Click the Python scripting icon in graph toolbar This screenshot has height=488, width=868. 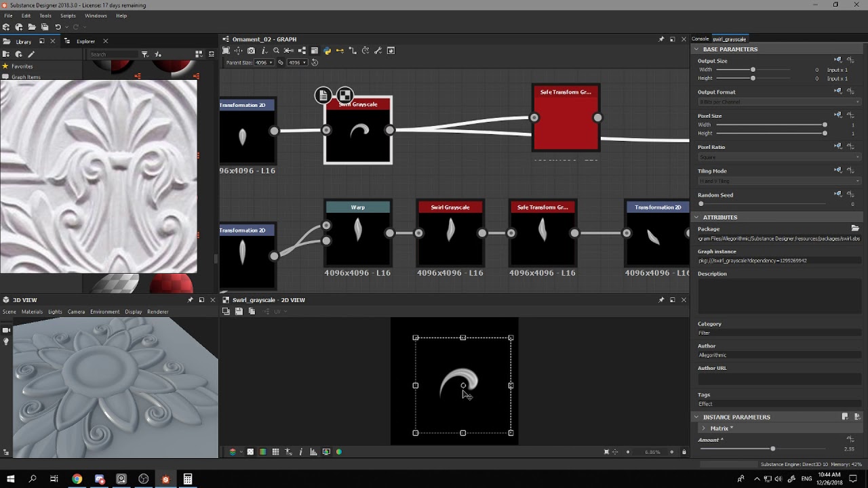328,51
